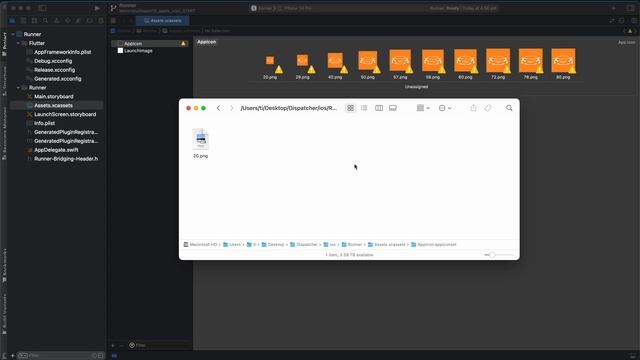Image resolution: width=640 pixels, height=360 pixels.
Task: Collapse the top-level Runner project in navigator
Action: 13,34
